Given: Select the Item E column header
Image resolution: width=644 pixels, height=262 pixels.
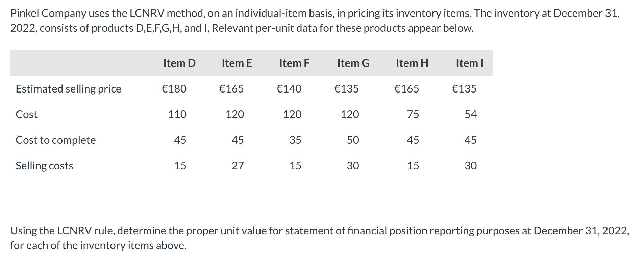Looking at the screenshot, I should point(237,63).
